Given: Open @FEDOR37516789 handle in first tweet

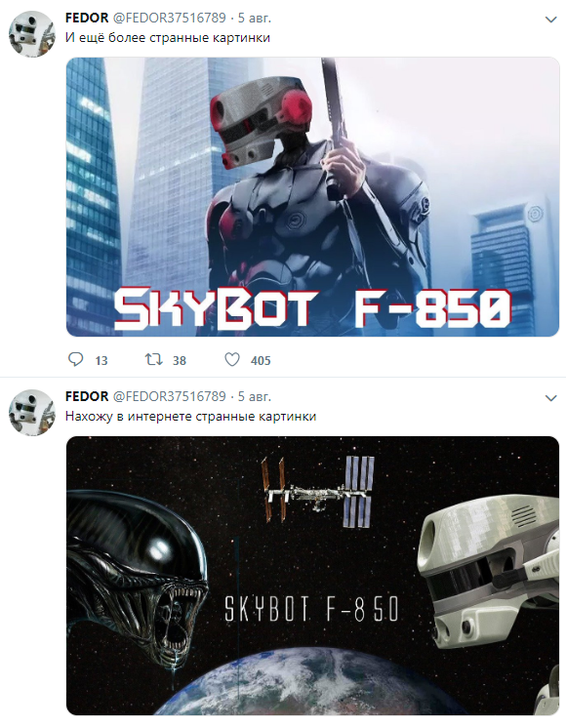Looking at the screenshot, I should pyautogui.click(x=170, y=19).
